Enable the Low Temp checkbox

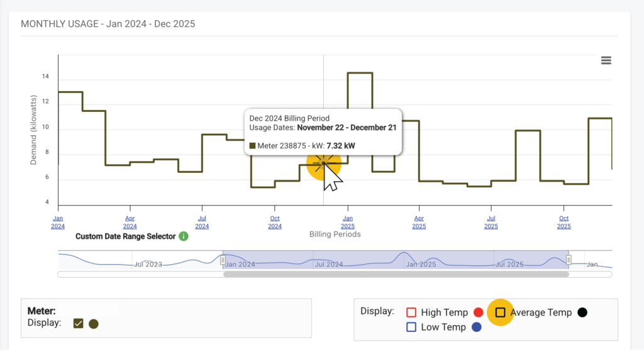pyautogui.click(x=411, y=327)
